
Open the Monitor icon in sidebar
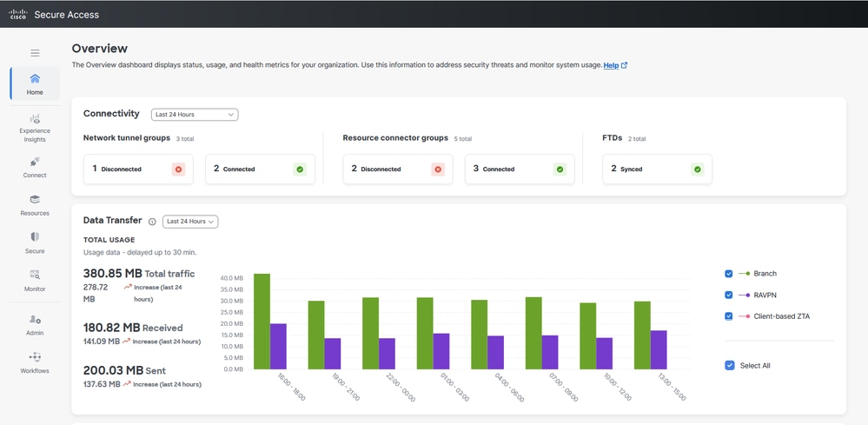point(35,275)
